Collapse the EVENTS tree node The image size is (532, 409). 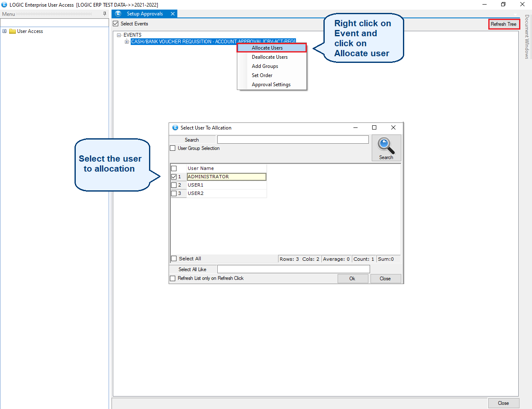(119, 35)
